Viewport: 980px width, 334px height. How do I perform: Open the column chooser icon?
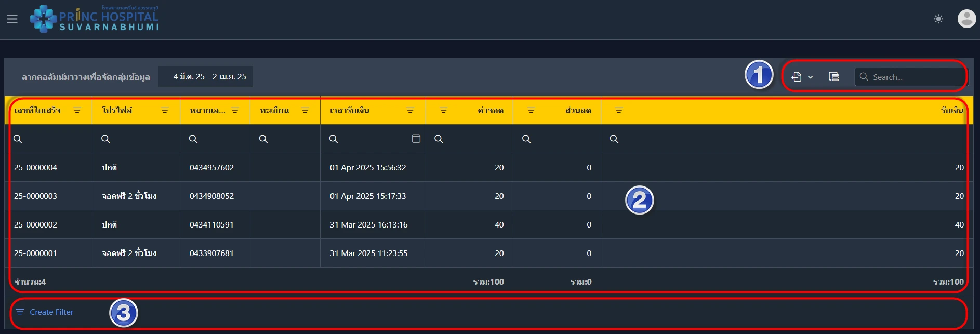(x=833, y=77)
